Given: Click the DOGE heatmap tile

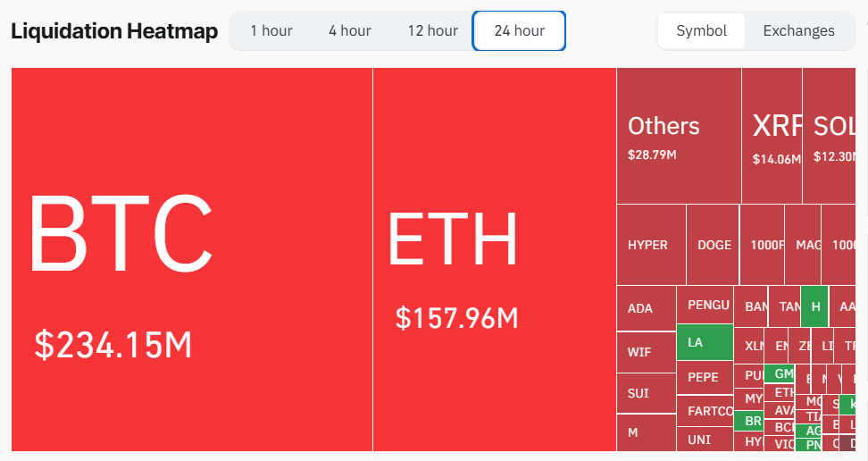Looking at the screenshot, I should 713,245.
